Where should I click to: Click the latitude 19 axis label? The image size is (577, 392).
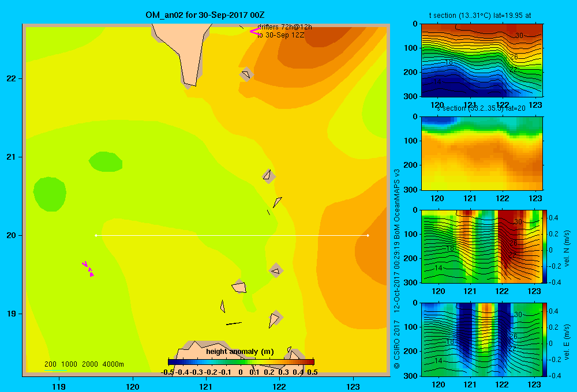(x=11, y=314)
